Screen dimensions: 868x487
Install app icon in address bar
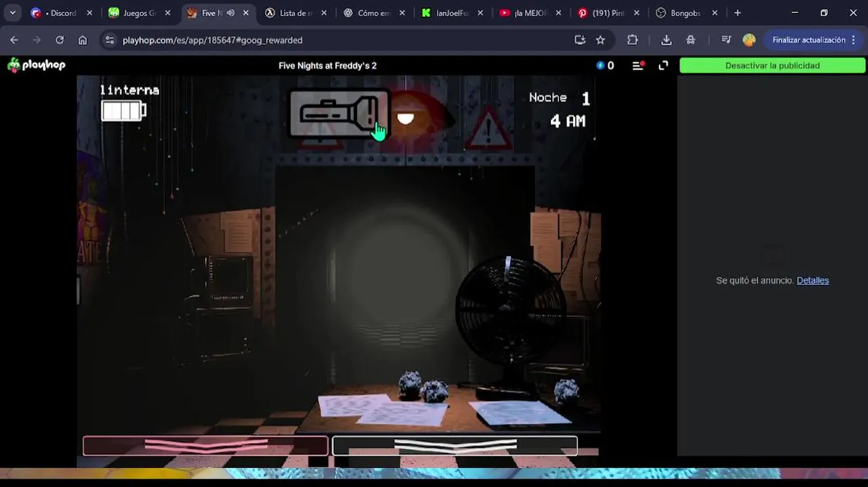pyautogui.click(x=579, y=40)
